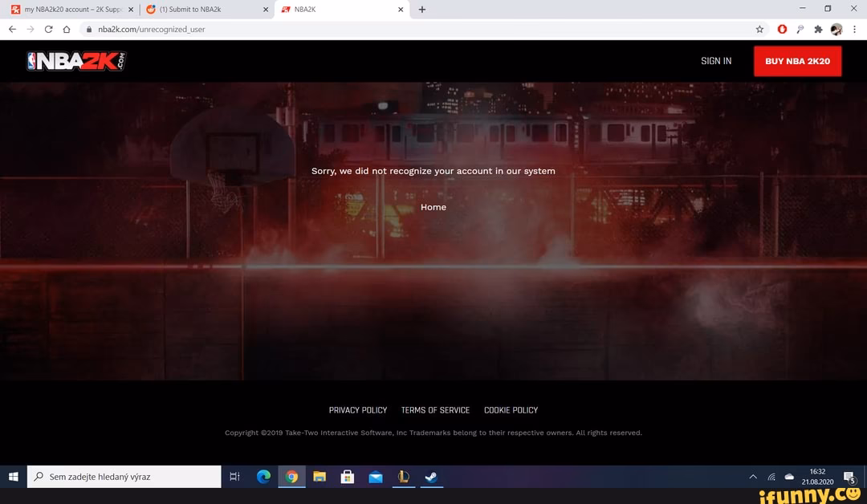Click the BUY NBA 2K20 button
The height and width of the screenshot is (504, 867).
click(797, 61)
